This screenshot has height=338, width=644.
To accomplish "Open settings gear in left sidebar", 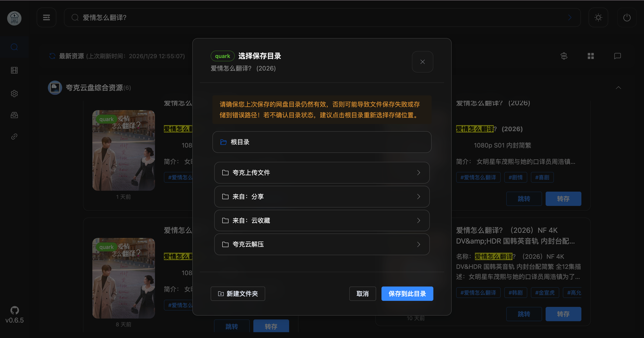I will tap(14, 94).
